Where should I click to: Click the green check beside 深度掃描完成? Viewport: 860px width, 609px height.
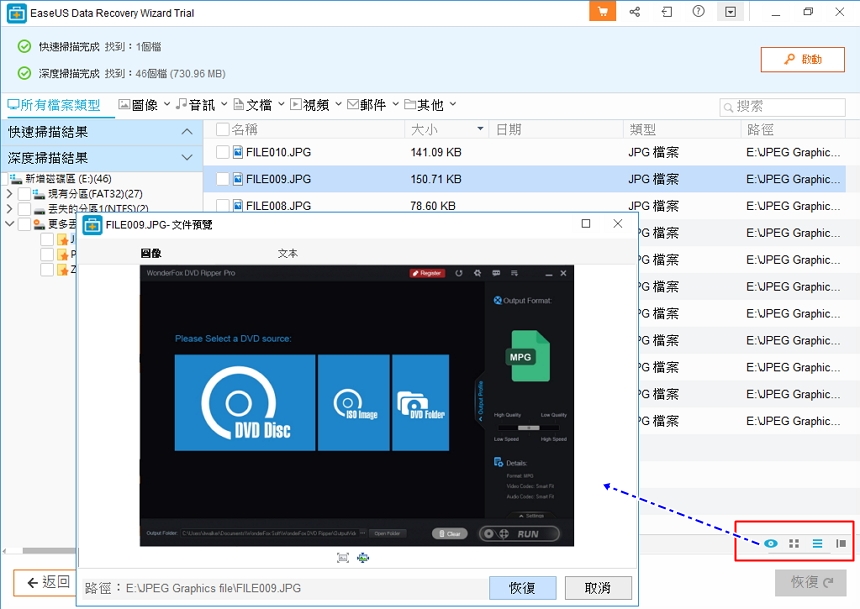[x=24, y=73]
